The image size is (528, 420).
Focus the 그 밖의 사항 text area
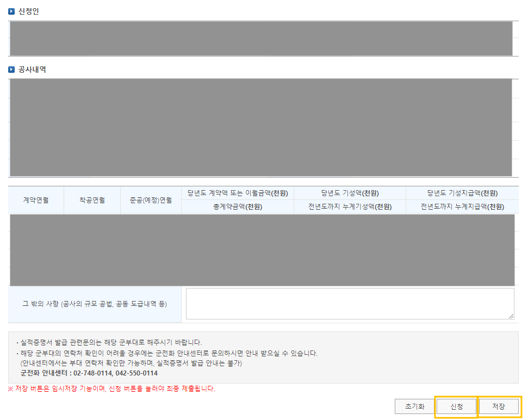click(350, 304)
